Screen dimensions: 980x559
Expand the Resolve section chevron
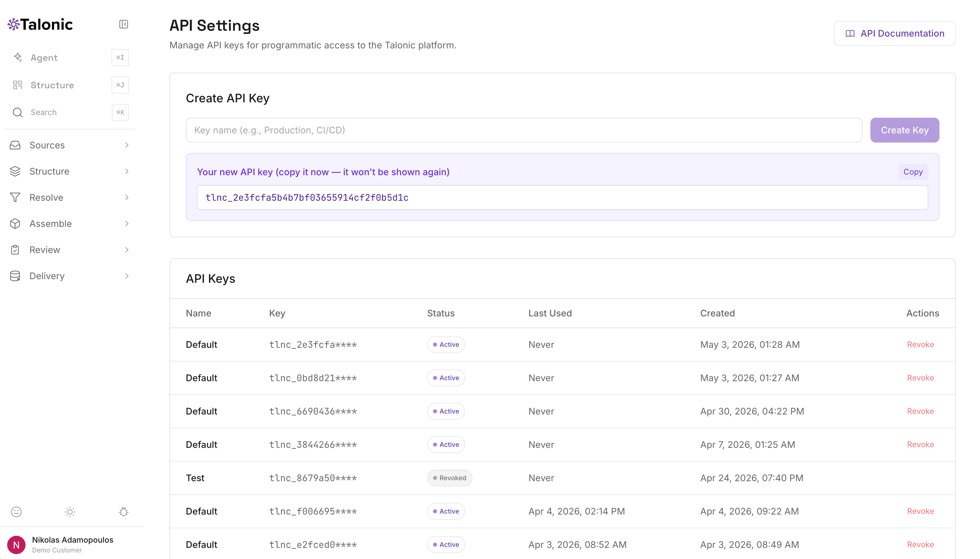point(127,197)
